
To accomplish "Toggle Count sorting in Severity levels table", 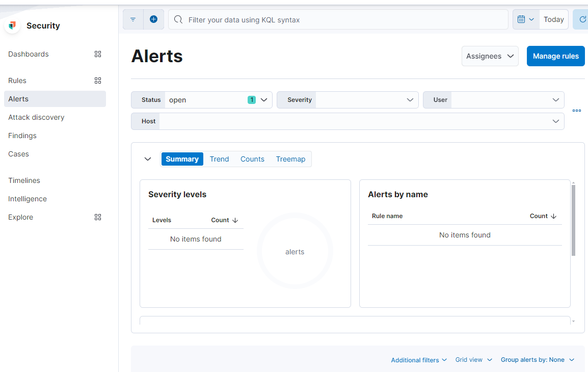I will 225,220.
